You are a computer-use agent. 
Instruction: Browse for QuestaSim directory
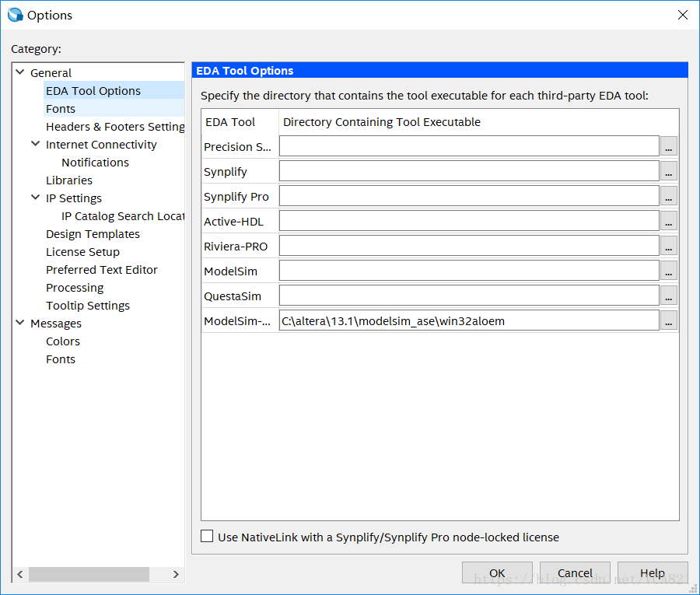pyautogui.click(x=668, y=296)
